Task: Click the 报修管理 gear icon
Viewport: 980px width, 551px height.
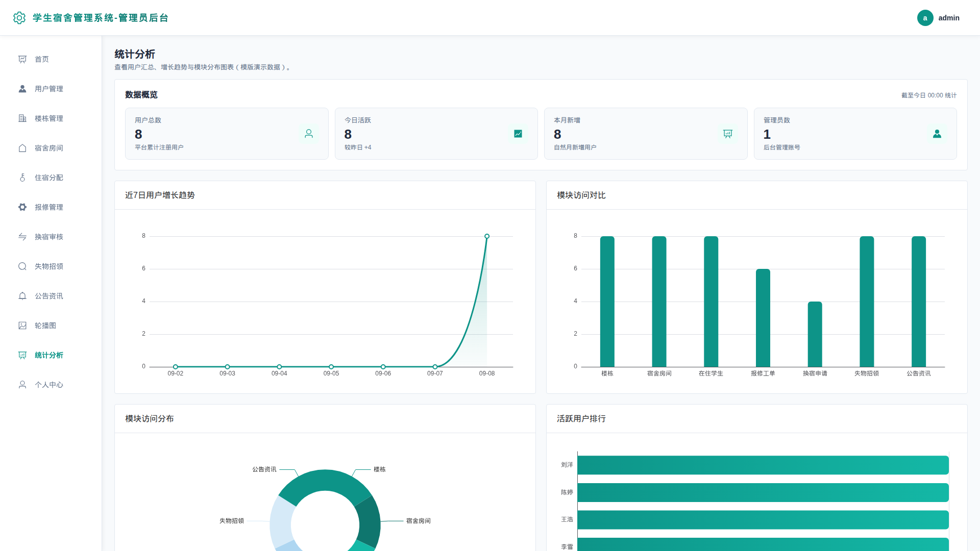Action: [x=22, y=207]
